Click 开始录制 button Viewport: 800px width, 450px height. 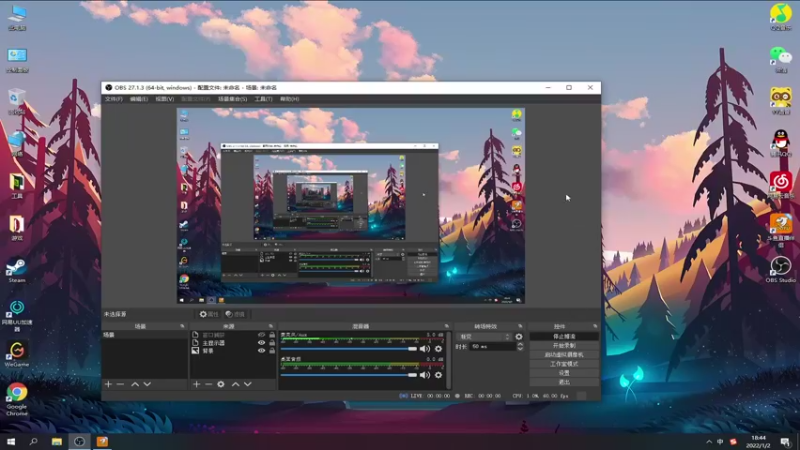564,345
